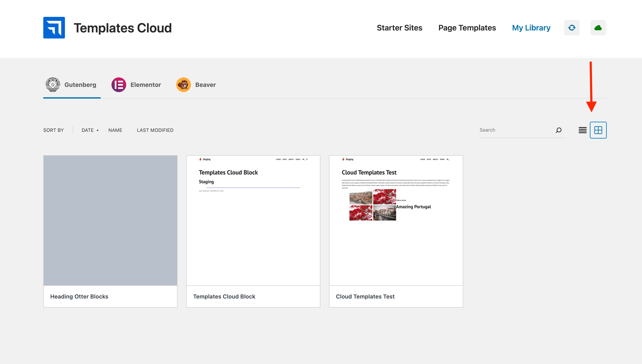Toggle date sort direction arrow
The image size is (642, 364).
(x=98, y=130)
